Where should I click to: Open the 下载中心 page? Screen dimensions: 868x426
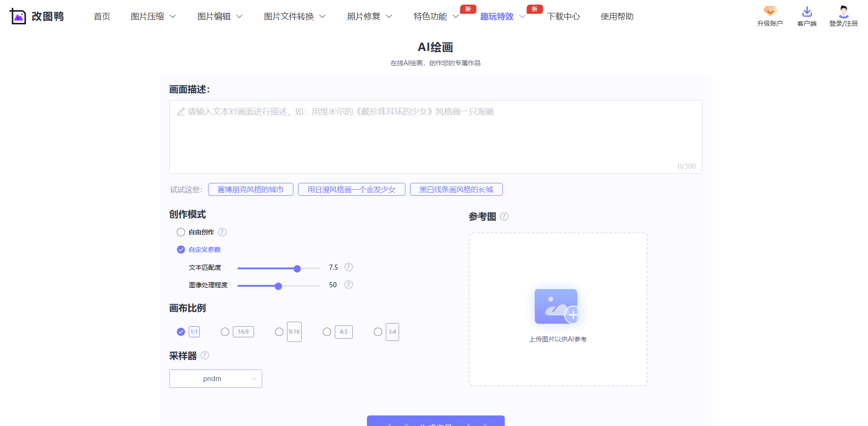pyautogui.click(x=564, y=16)
